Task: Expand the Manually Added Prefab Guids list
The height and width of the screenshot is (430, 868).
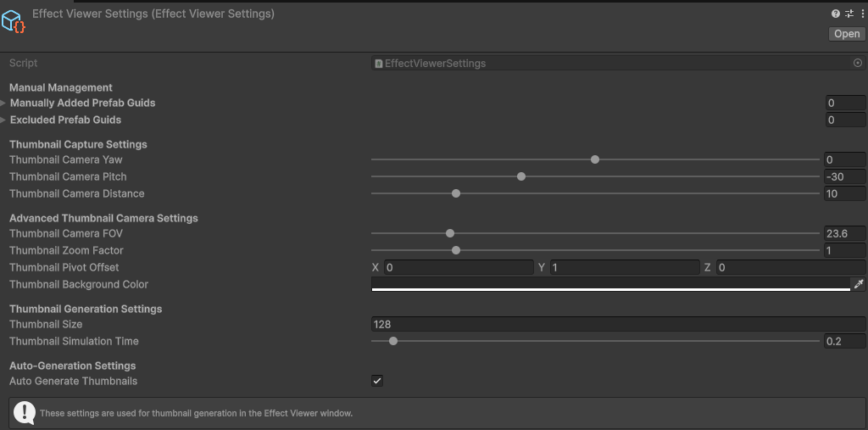Action: click(3, 103)
